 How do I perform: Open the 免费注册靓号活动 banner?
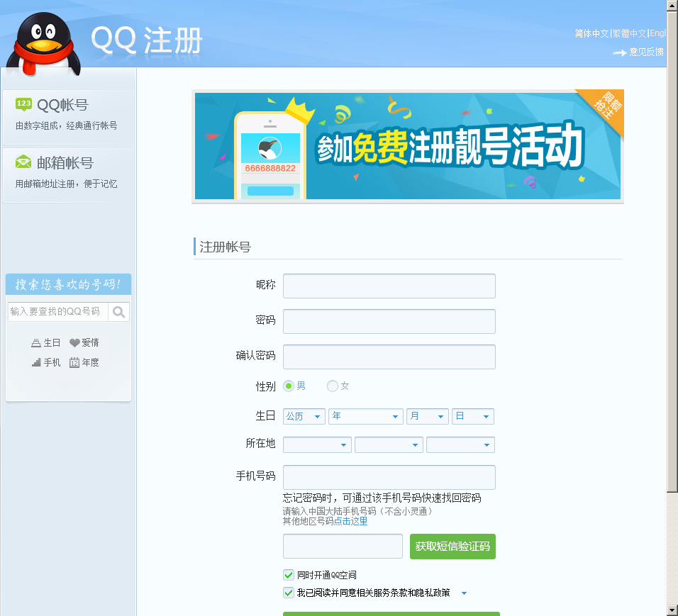(x=408, y=146)
